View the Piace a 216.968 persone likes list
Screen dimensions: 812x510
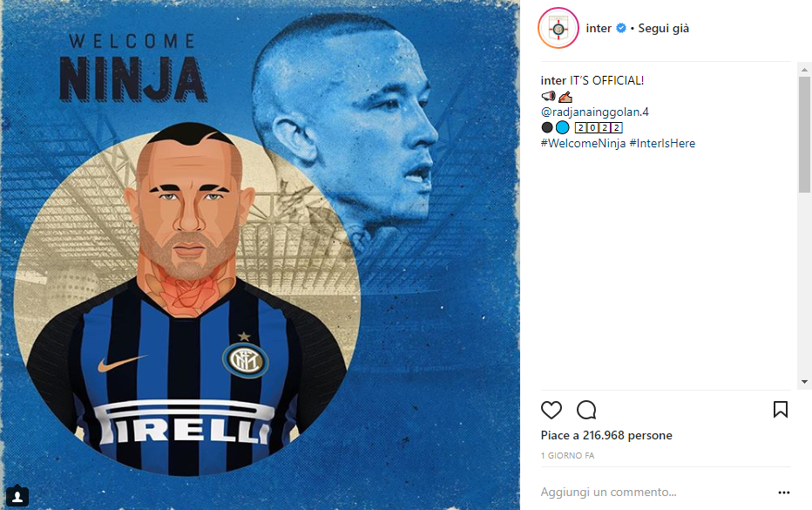(x=606, y=435)
